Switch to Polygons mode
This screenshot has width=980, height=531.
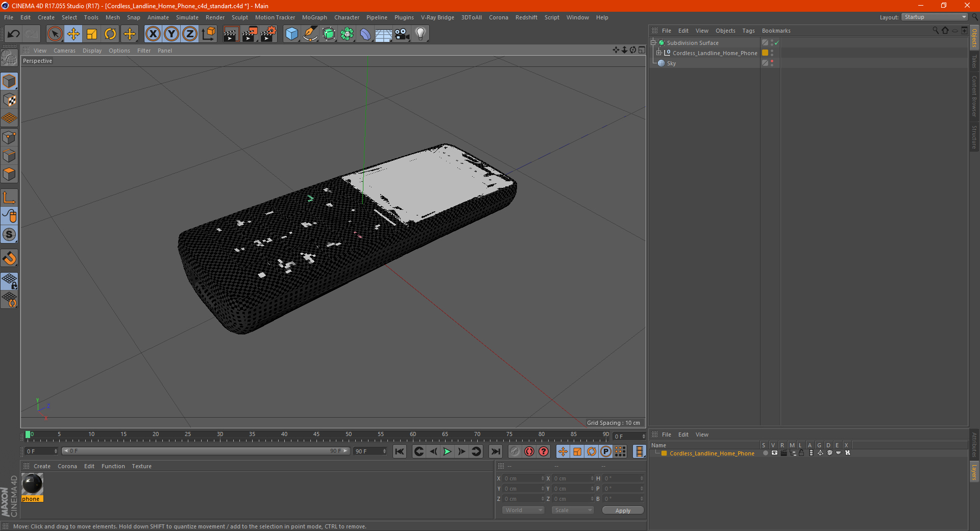coord(9,175)
